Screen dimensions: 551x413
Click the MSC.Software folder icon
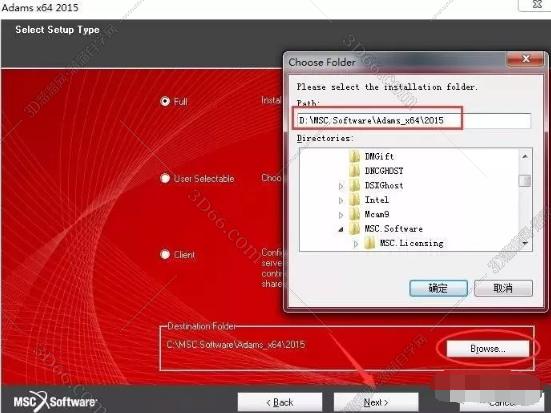tap(355, 229)
